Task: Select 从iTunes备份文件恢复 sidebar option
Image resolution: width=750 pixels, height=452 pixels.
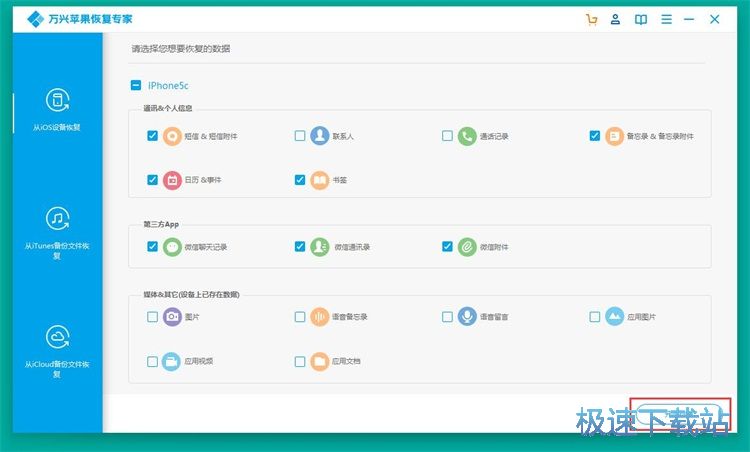Action: coord(57,233)
